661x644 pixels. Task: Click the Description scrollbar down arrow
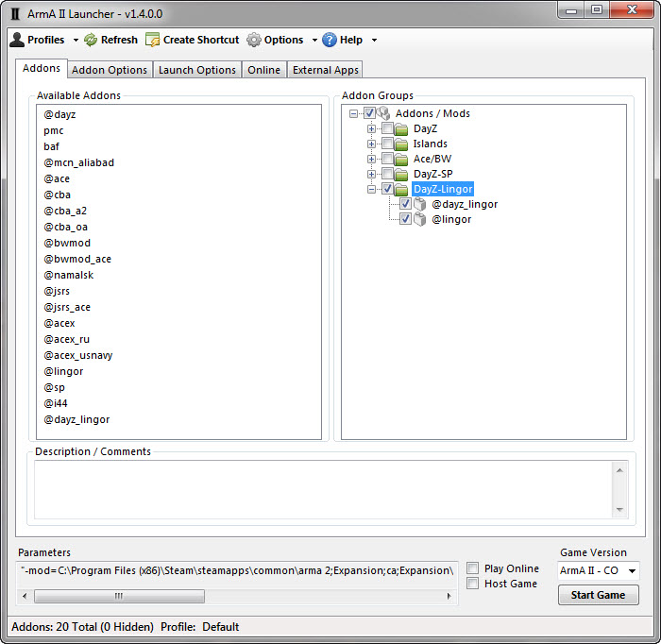tap(619, 510)
